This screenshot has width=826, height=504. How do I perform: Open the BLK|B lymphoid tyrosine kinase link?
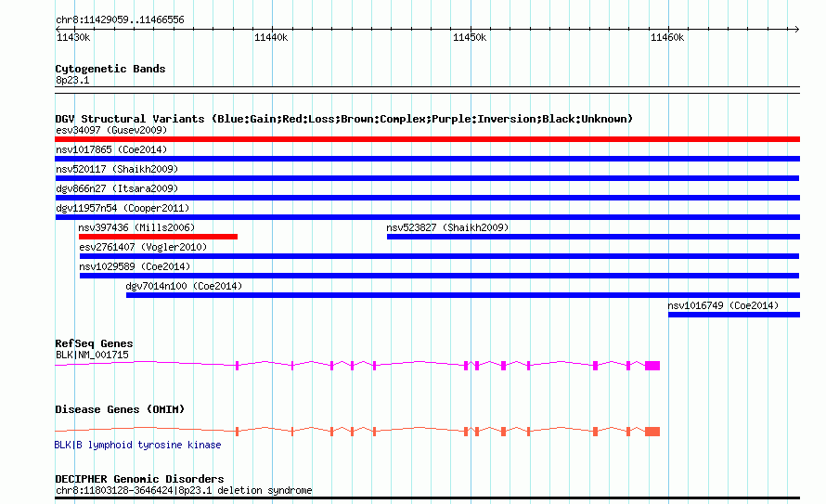(x=138, y=445)
